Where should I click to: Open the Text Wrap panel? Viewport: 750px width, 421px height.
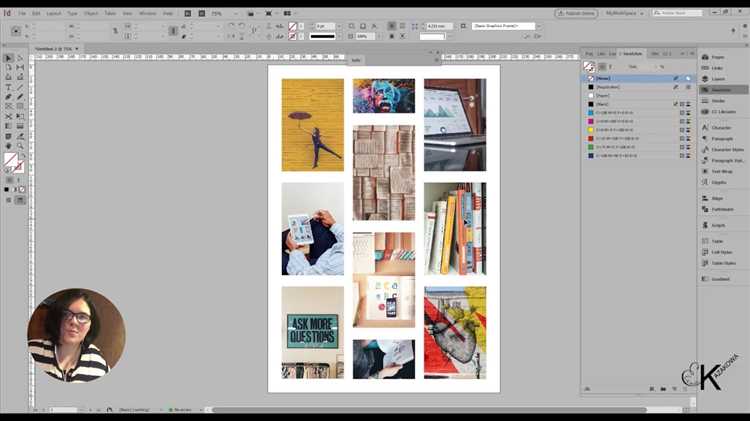[722, 171]
